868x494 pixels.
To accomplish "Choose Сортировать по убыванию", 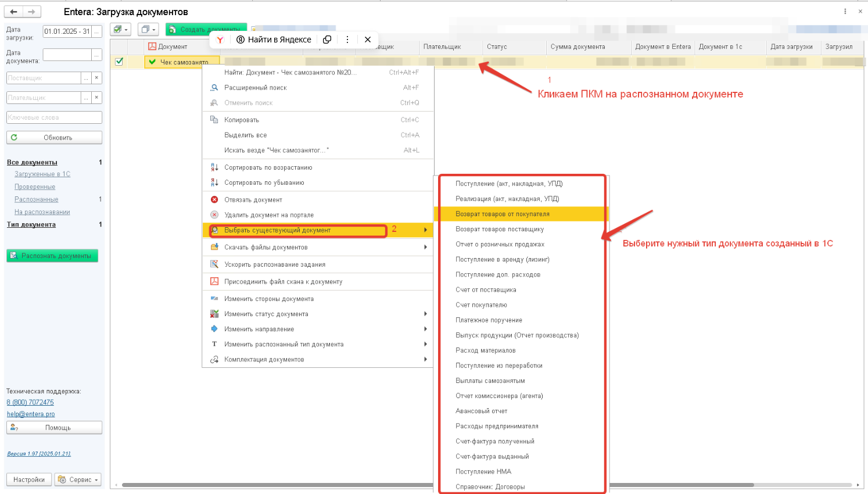I will point(318,182).
